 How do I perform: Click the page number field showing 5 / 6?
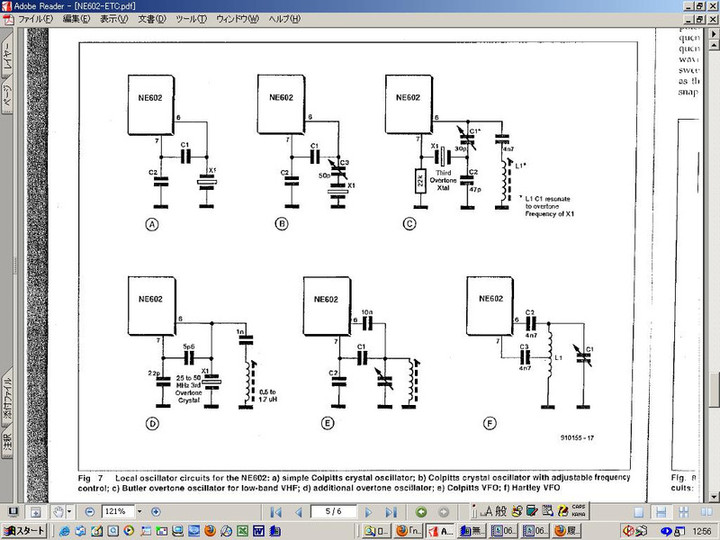point(333,512)
